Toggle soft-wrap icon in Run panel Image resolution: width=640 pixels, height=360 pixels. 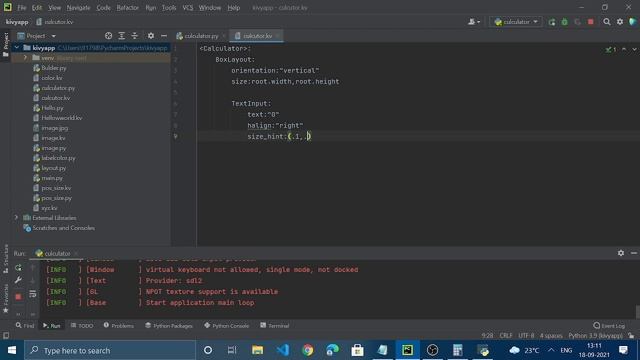[x=33, y=293]
